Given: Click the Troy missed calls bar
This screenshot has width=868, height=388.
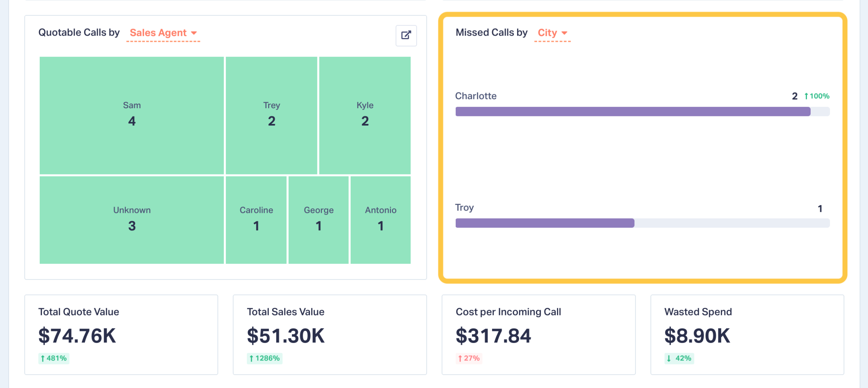Looking at the screenshot, I should click(x=545, y=223).
